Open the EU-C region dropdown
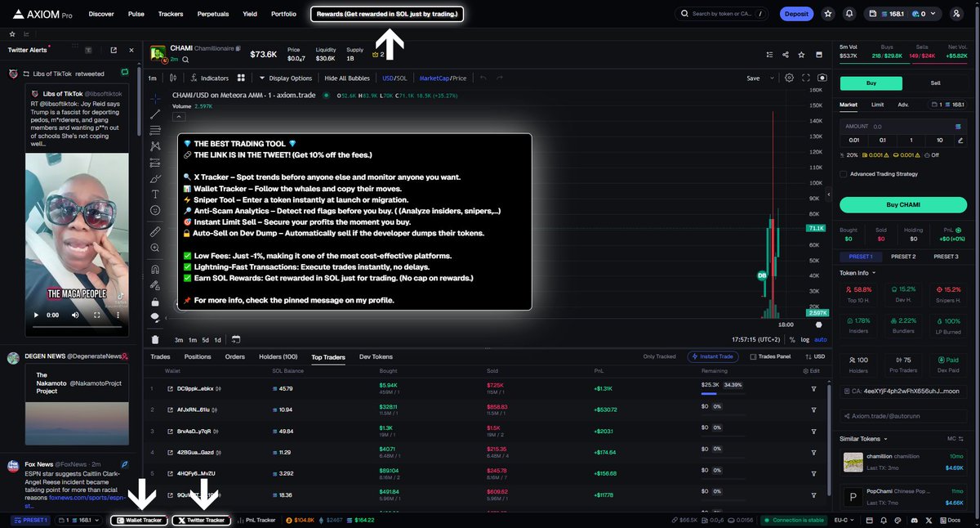This screenshot has height=528, width=980. click(846, 520)
